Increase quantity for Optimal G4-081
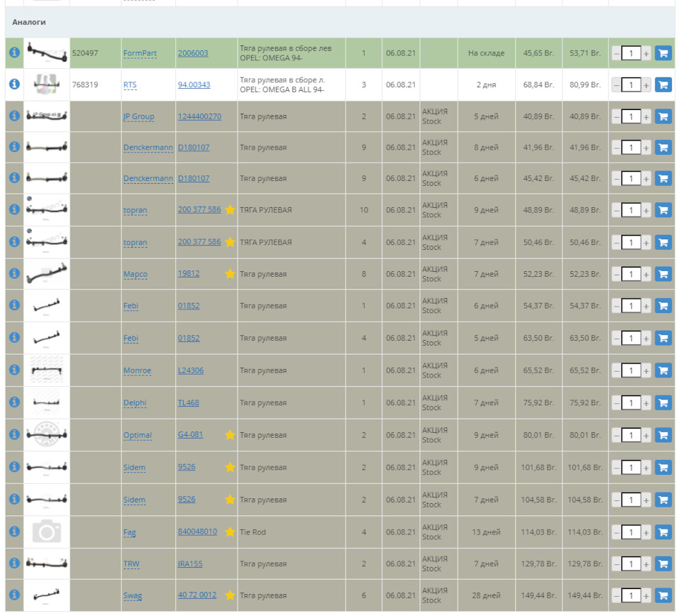The width and height of the screenshot is (681, 616). [x=646, y=435]
